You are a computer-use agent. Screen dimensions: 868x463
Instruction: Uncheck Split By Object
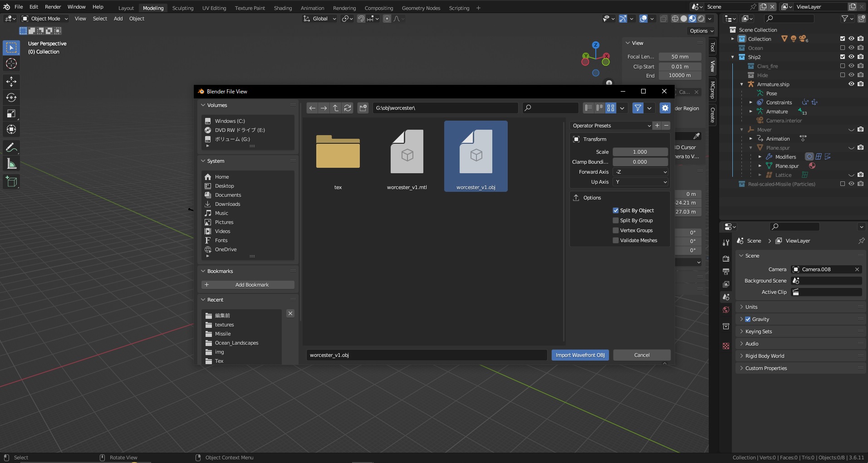pyautogui.click(x=616, y=210)
